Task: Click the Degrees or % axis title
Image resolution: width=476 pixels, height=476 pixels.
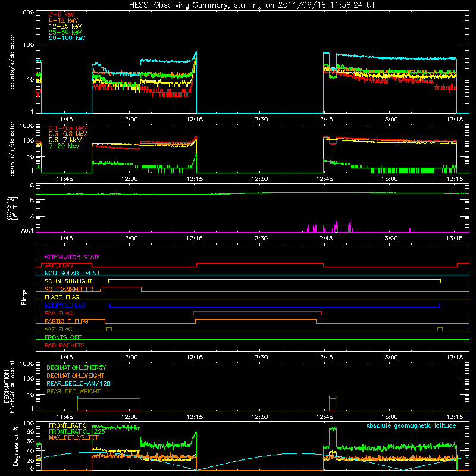Action: pyautogui.click(x=15, y=446)
